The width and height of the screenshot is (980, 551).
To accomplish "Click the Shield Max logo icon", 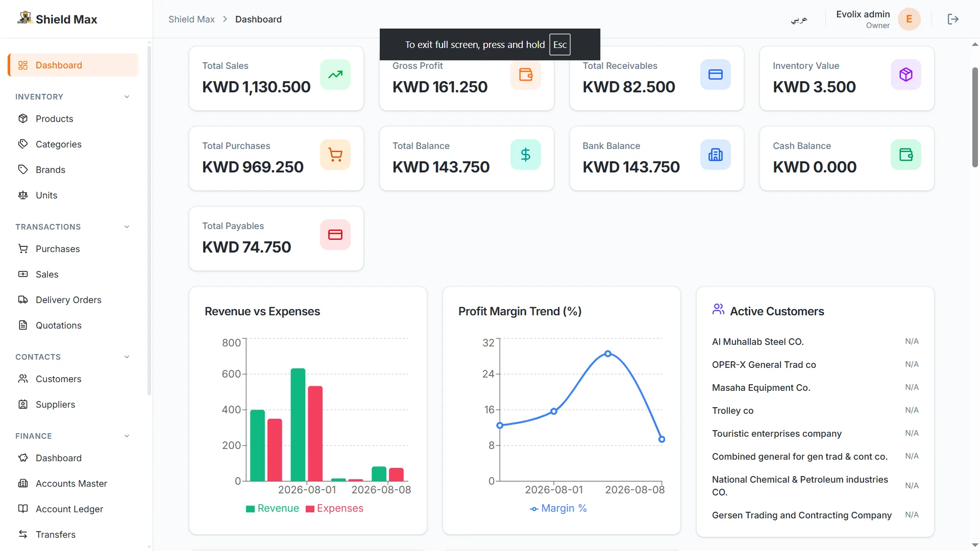I will click(x=24, y=18).
